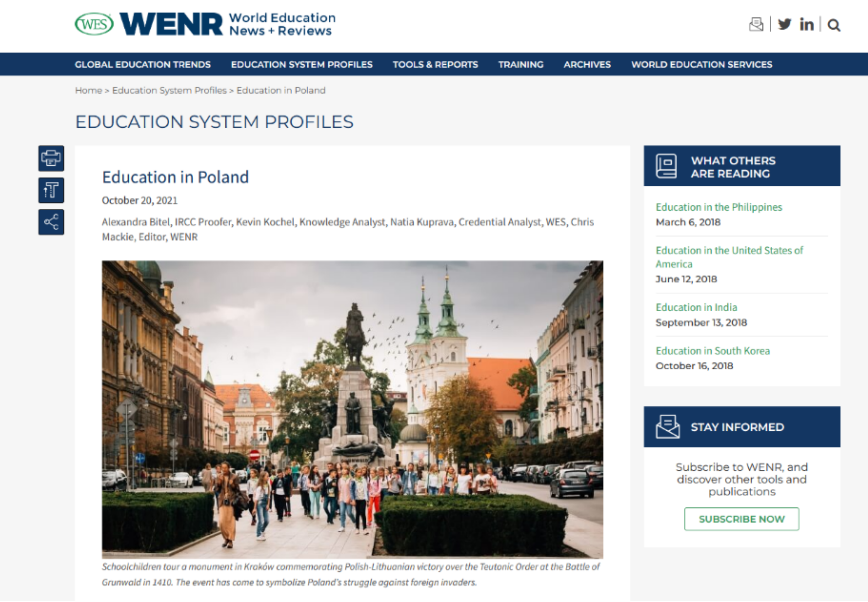Click the October 20, 2021 date
This screenshot has width=868, height=602.
pos(139,200)
